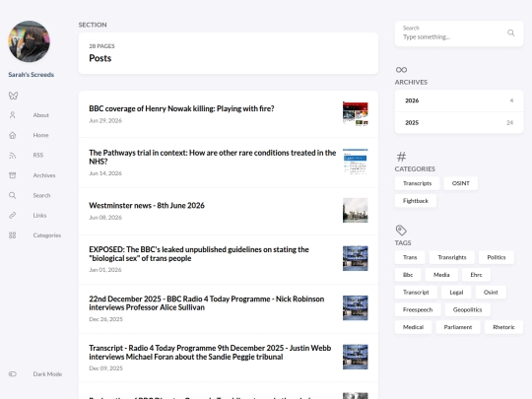Click the 'Posts' section heading
532x399 pixels.
[100, 58]
